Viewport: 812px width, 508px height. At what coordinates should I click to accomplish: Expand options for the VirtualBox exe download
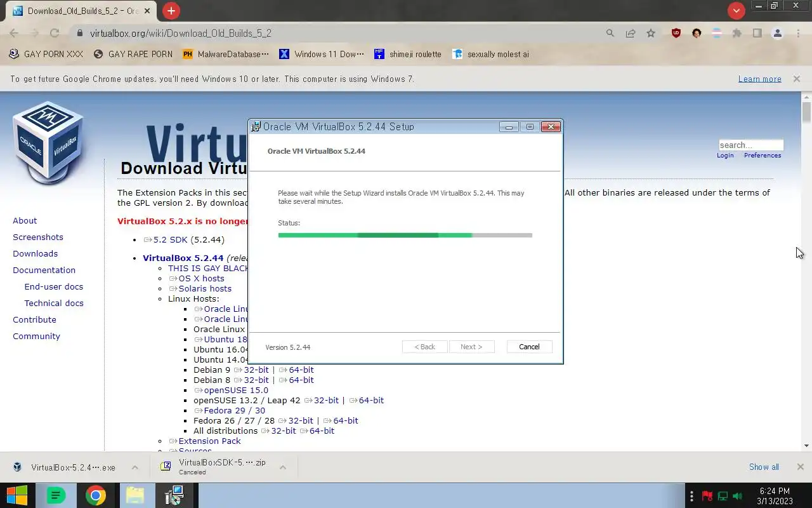pos(134,467)
